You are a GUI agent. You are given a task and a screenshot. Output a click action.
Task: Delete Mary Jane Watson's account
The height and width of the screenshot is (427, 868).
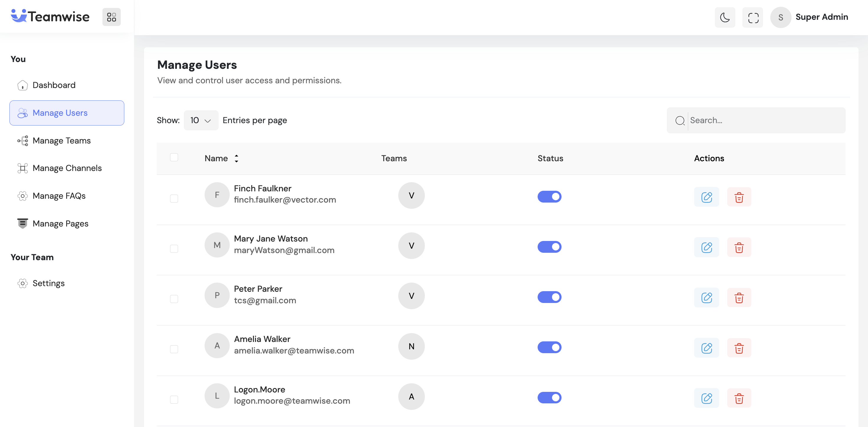739,247
